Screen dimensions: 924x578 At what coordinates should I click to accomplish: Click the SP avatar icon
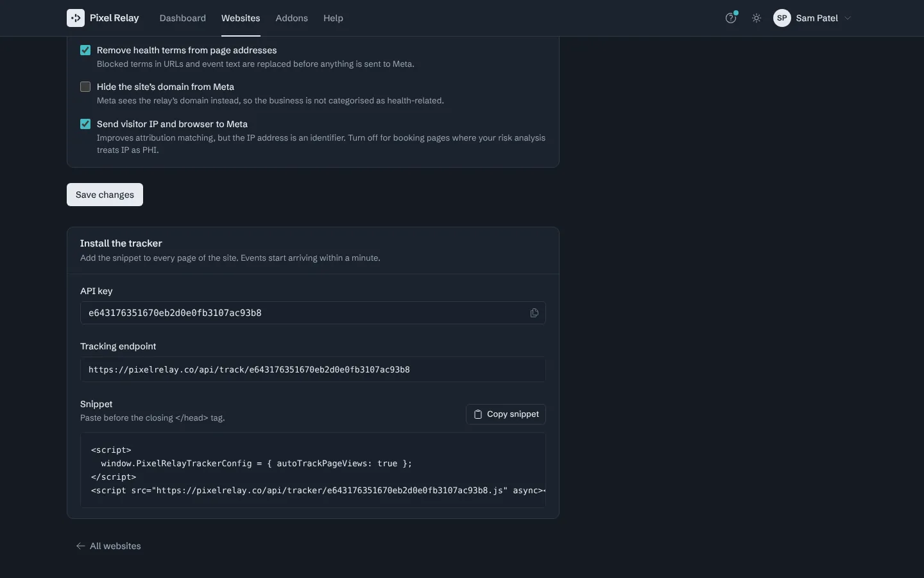[782, 18]
